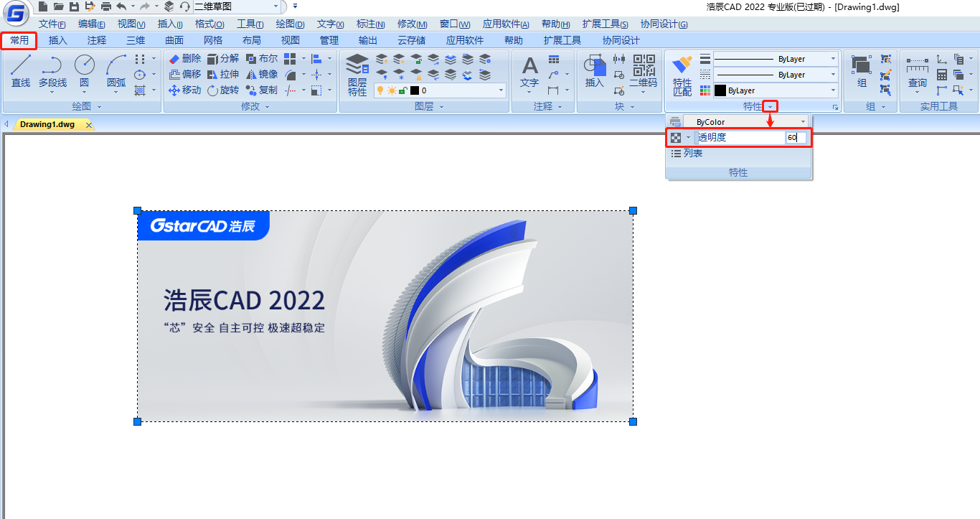The width and height of the screenshot is (980, 519).
Task: Click the print icon in quick access toolbar
Action: tap(106, 6)
